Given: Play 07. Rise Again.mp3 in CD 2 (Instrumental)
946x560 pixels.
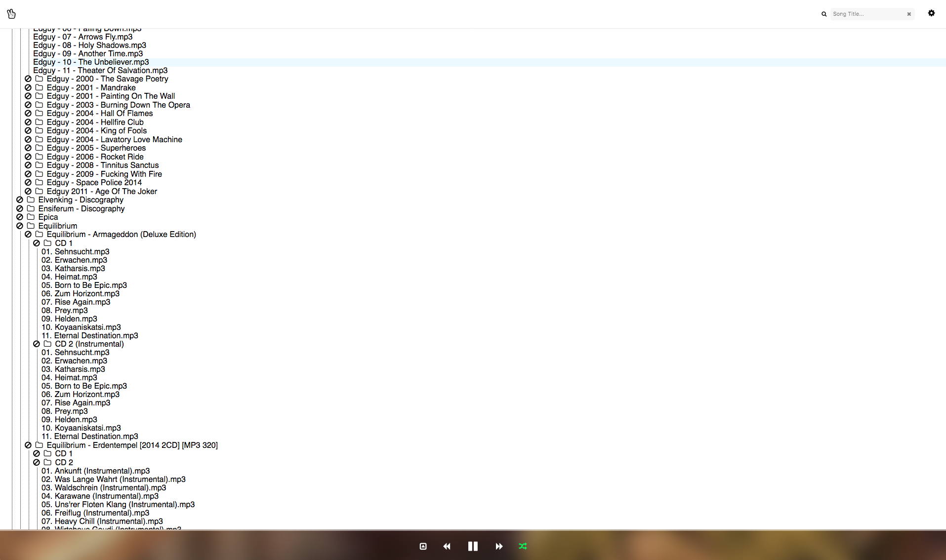Looking at the screenshot, I should pyautogui.click(x=76, y=403).
